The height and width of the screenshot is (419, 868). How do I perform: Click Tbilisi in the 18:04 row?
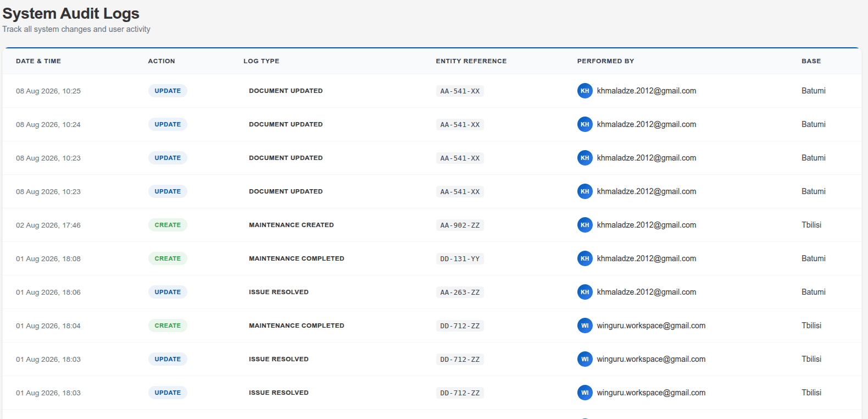(811, 326)
